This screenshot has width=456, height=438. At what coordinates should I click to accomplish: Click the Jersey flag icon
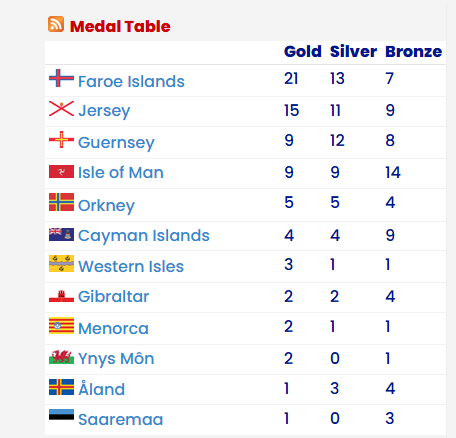[x=61, y=108]
